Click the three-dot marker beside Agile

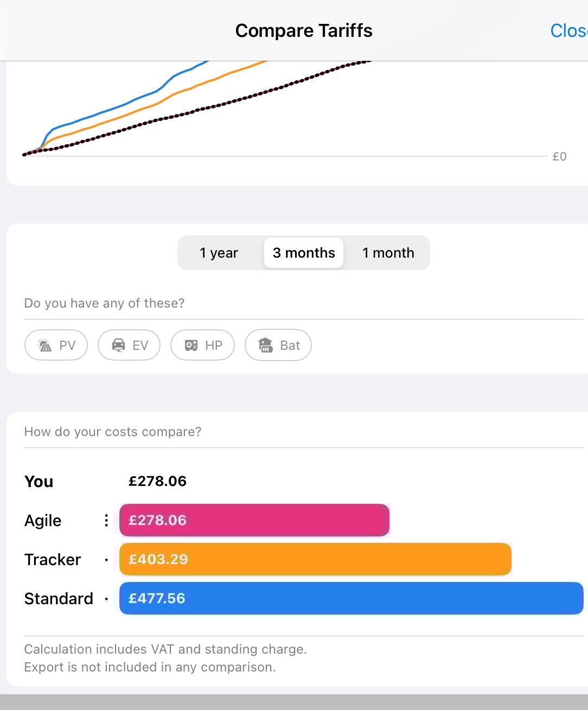coord(106,521)
